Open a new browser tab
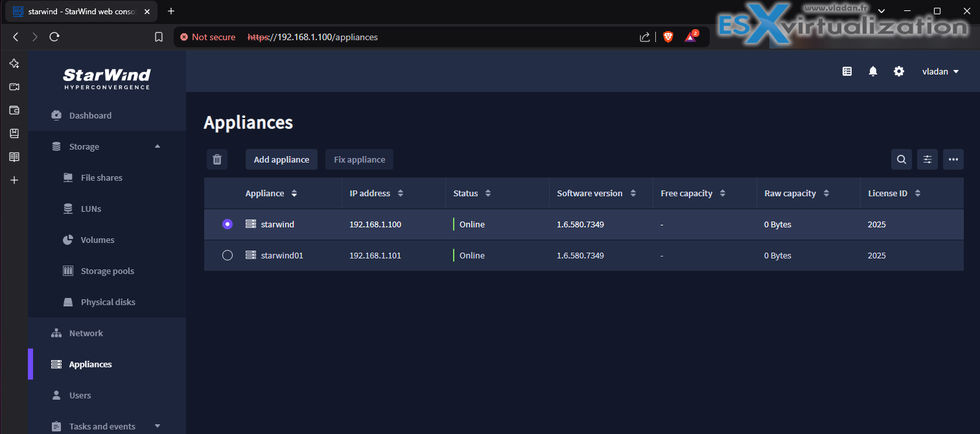This screenshot has width=980, height=434. click(x=171, y=11)
